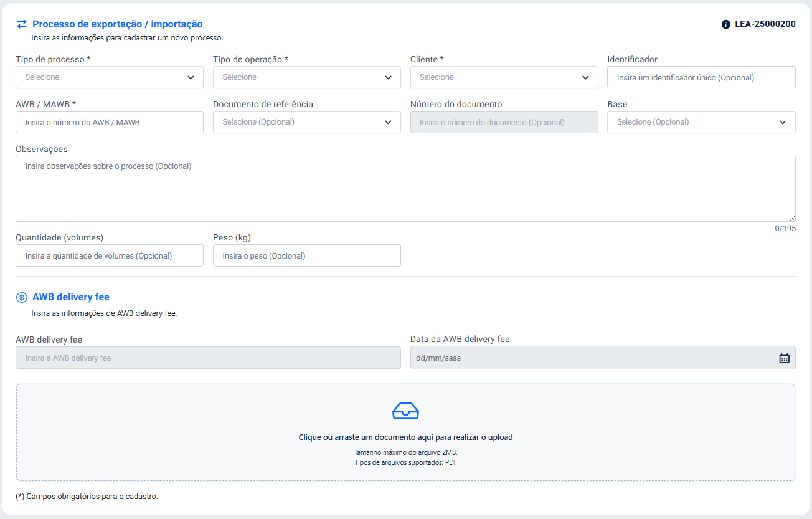Open the Cliente dropdown
The width and height of the screenshot is (812, 519).
(x=504, y=77)
